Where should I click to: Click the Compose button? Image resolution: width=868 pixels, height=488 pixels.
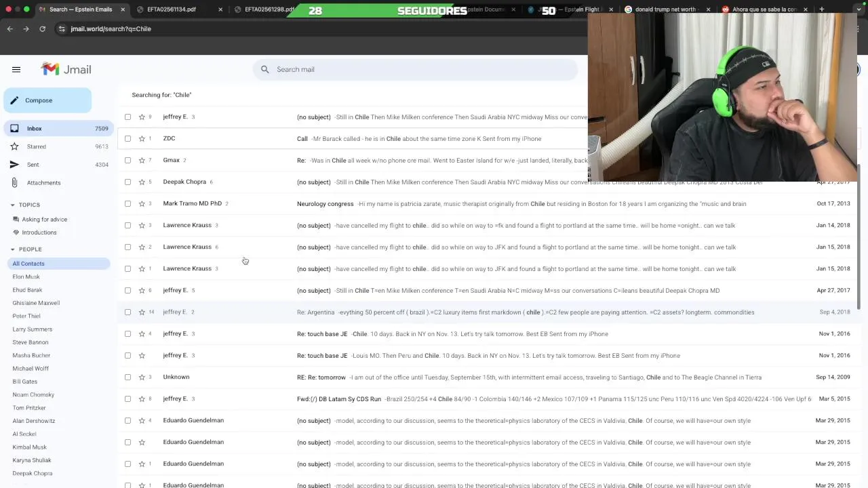(x=47, y=100)
